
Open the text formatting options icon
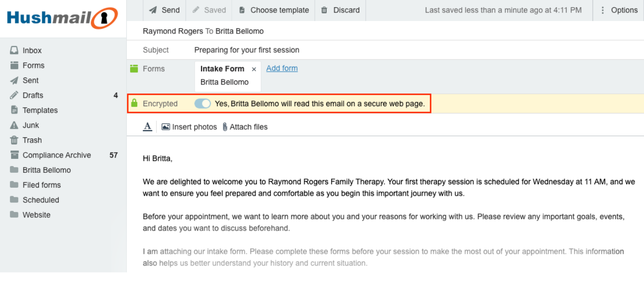(147, 126)
